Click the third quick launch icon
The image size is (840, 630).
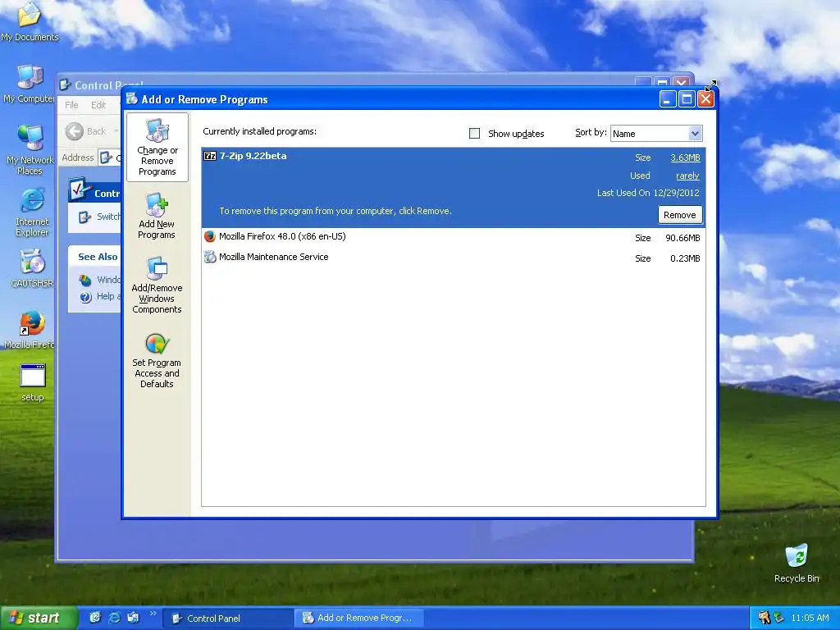tap(133, 618)
